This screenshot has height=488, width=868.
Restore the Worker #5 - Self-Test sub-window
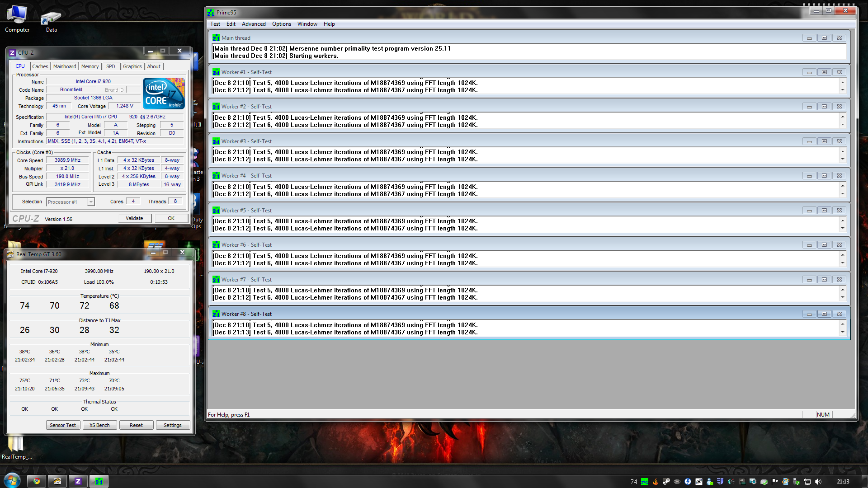tap(824, 211)
